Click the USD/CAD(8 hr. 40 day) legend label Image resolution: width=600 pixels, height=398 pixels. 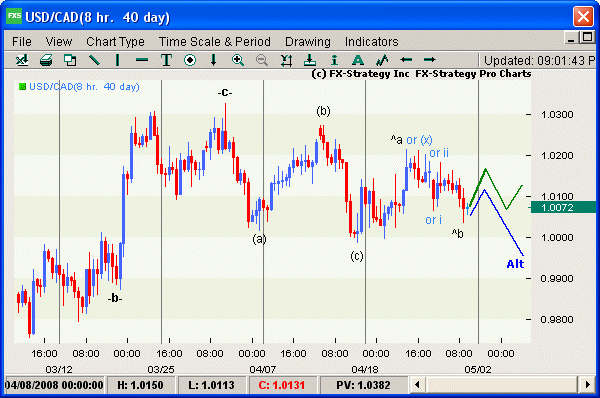pyautogui.click(x=84, y=86)
